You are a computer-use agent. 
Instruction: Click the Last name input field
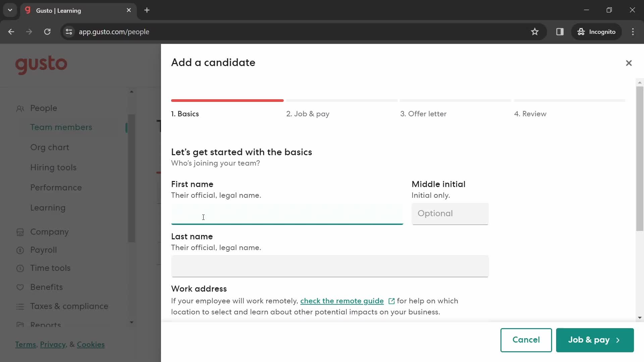point(331,265)
